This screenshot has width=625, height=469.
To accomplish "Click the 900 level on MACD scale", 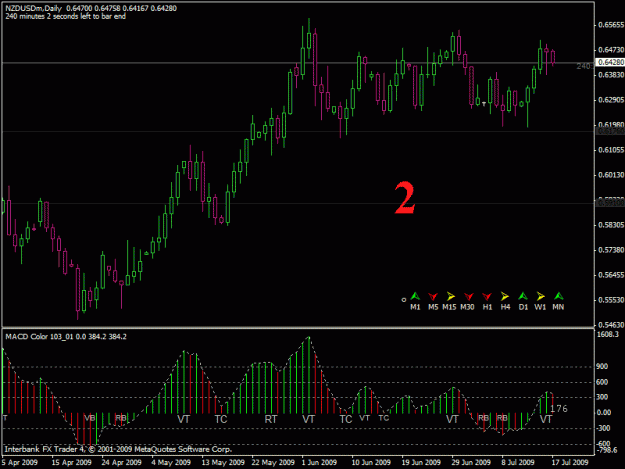I will [x=602, y=366].
